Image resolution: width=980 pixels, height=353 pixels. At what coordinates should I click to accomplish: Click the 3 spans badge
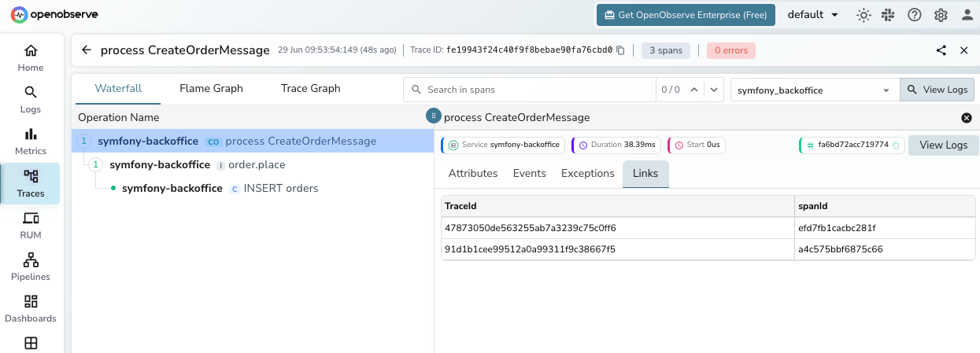(666, 50)
